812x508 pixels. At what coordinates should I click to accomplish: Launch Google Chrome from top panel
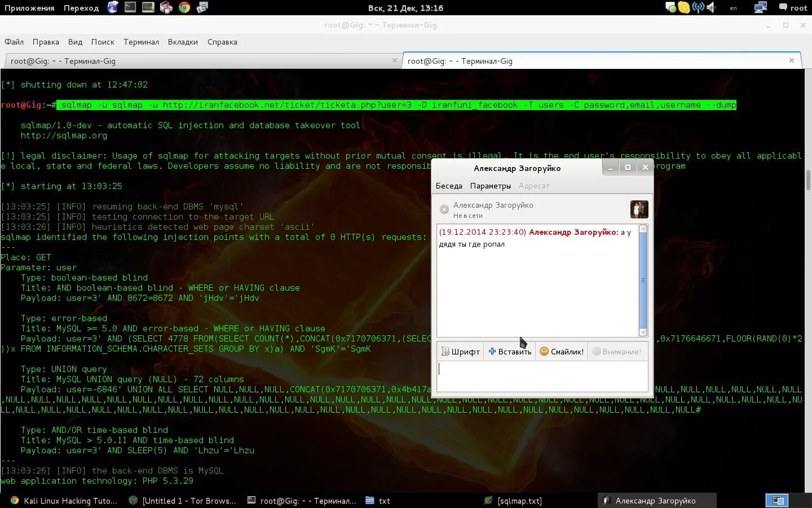[x=184, y=7]
